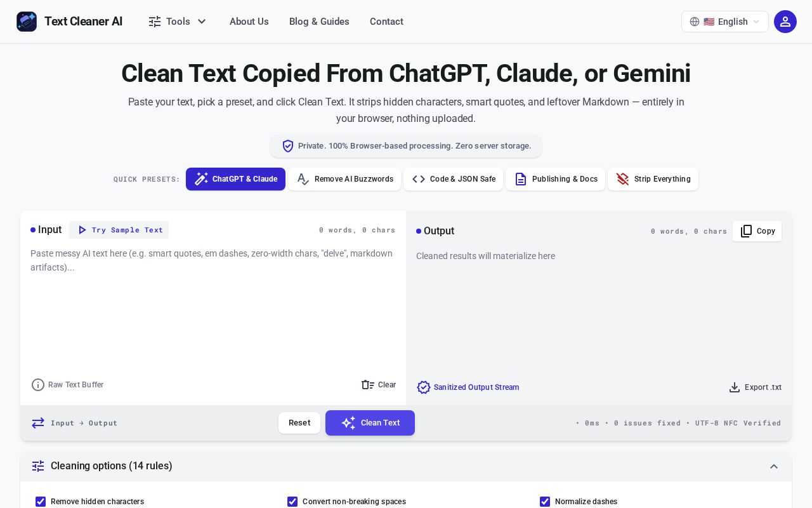Open the Tools dropdown menu
This screenshot has height=508, width=812.
(x=178, y=22)
